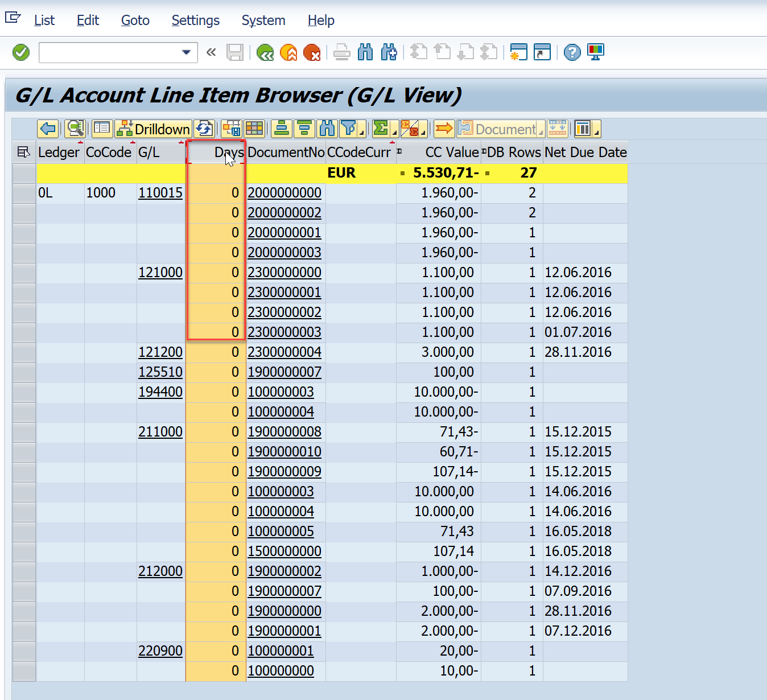Open the Settings menu
The image size is (767, 700).
point(195,20)
